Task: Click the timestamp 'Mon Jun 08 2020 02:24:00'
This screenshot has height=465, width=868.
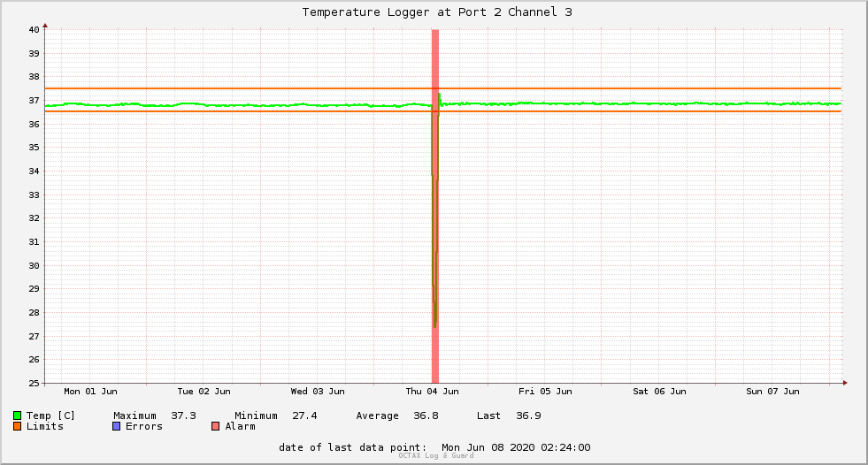Action: pos(516,447)
